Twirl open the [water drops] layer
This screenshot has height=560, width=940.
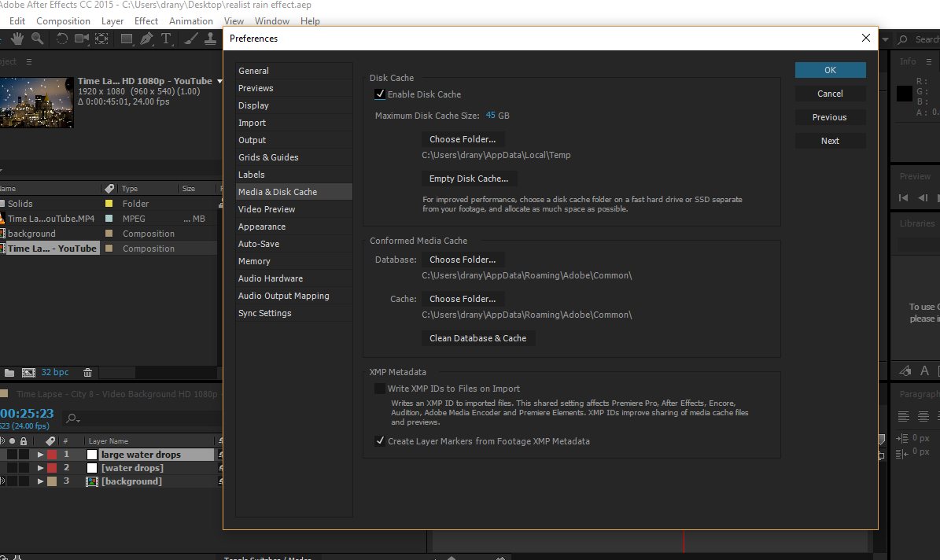pyautogui.click(x=40, y=467)
